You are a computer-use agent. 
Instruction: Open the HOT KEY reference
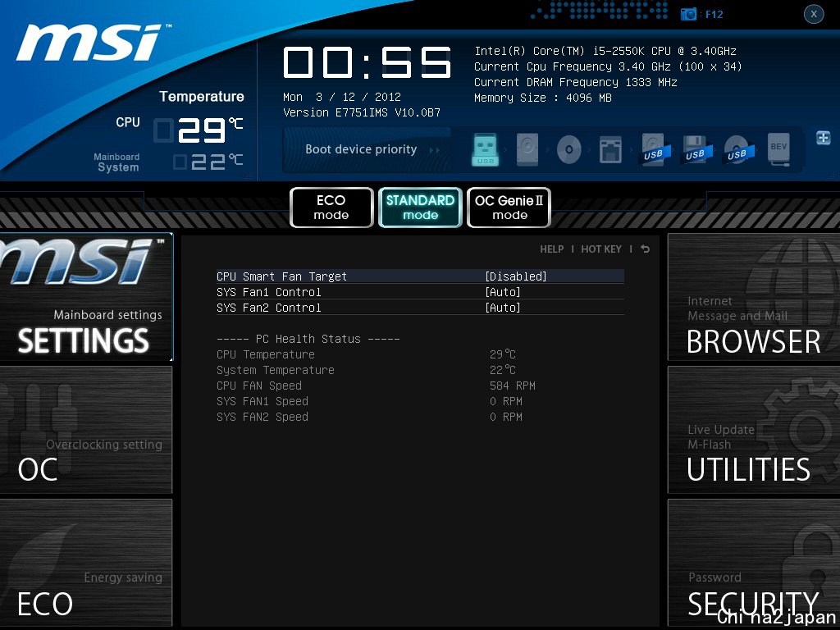601,249
